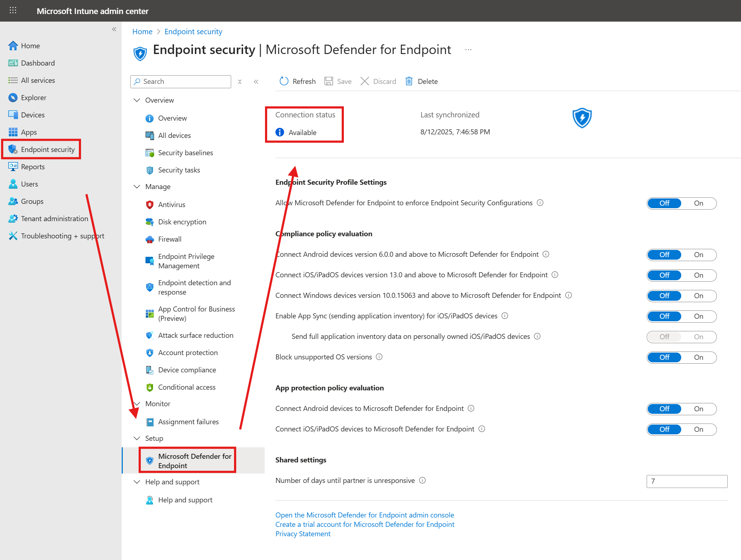Click the resource menu Search field

pos(181,82)
